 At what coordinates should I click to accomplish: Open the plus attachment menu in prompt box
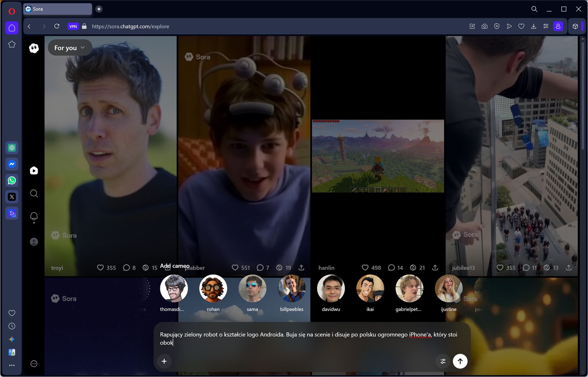click(x=164, y=361)
